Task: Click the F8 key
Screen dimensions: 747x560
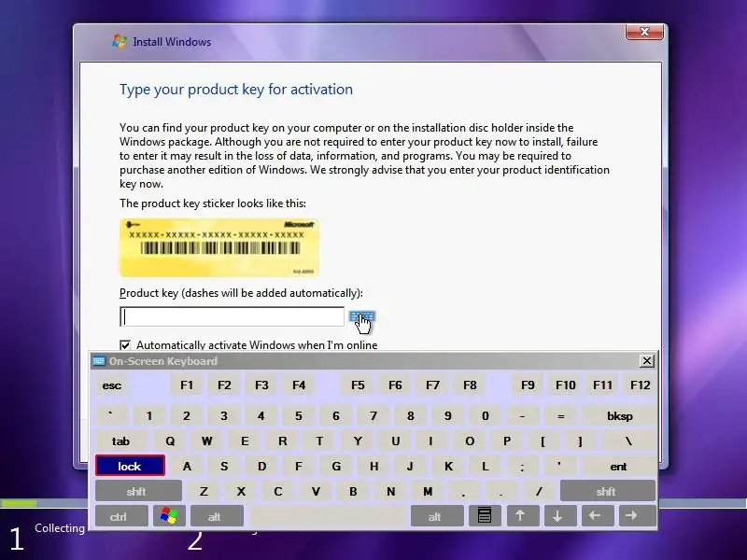Action: point(470,385)
